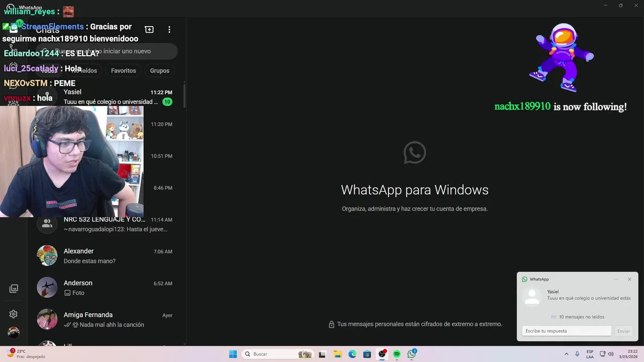Viewport: 644px width, 362px height.
Task: Open volume control in system tray
Action: [611, 354]
